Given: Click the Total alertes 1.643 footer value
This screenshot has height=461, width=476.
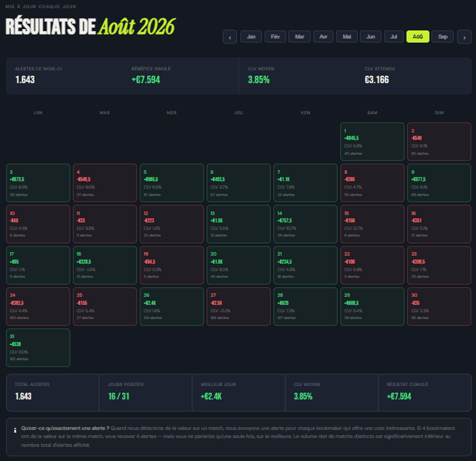Looking at the screenshot, I should point(23,396).
